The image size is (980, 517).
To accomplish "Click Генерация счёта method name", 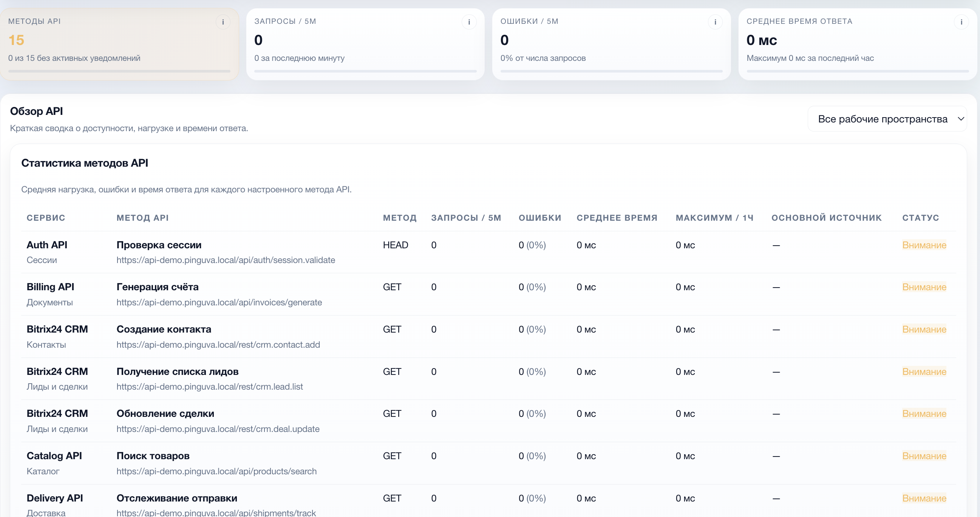I will (158, 287).
